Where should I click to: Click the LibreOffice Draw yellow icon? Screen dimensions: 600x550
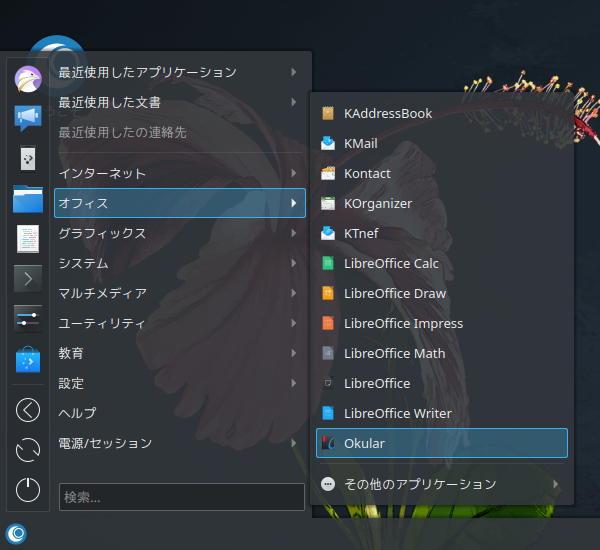pyautogui.click(x=328, y=293)
